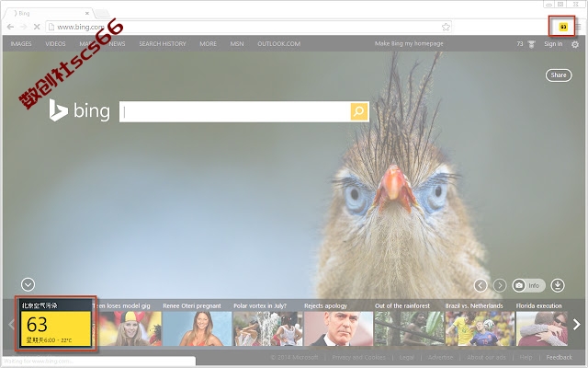Click the search magnifier button

point(359,111)
